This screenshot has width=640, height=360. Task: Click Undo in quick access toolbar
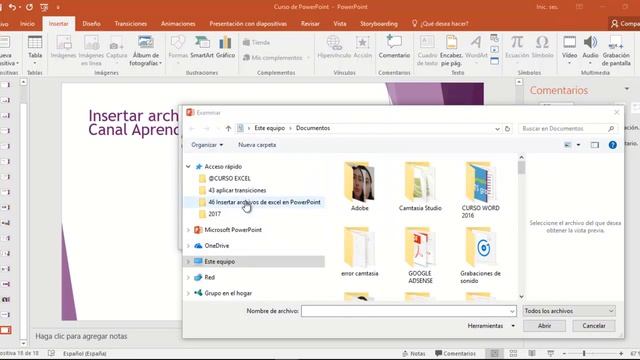coord(12,7)
